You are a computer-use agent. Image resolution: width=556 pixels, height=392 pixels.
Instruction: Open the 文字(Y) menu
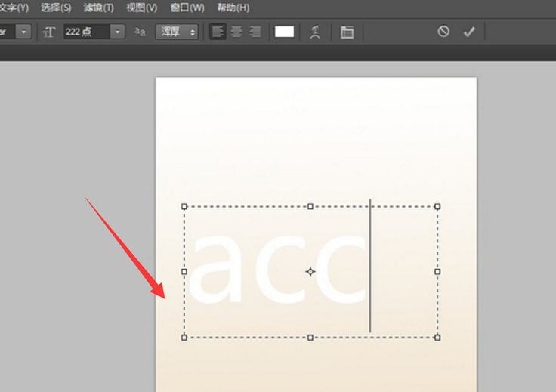14,8
